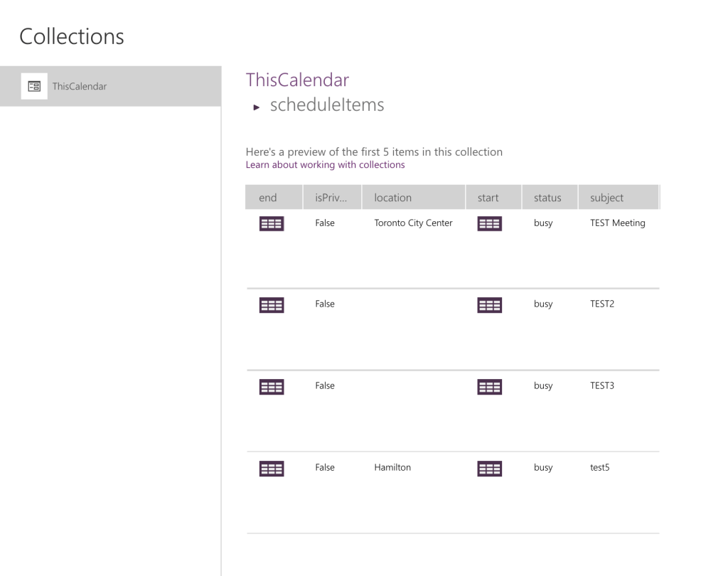
Task: Click the ThisCalendar collection icon in sidebar
Action: pos(33,86)
